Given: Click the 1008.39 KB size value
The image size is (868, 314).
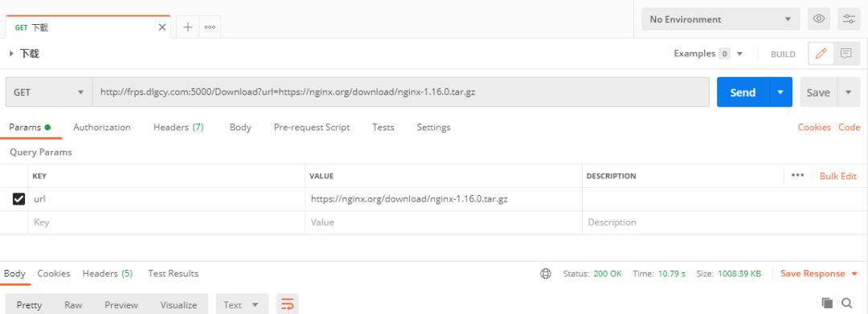Looking at the screenshot, I should [x=739, y=274].
